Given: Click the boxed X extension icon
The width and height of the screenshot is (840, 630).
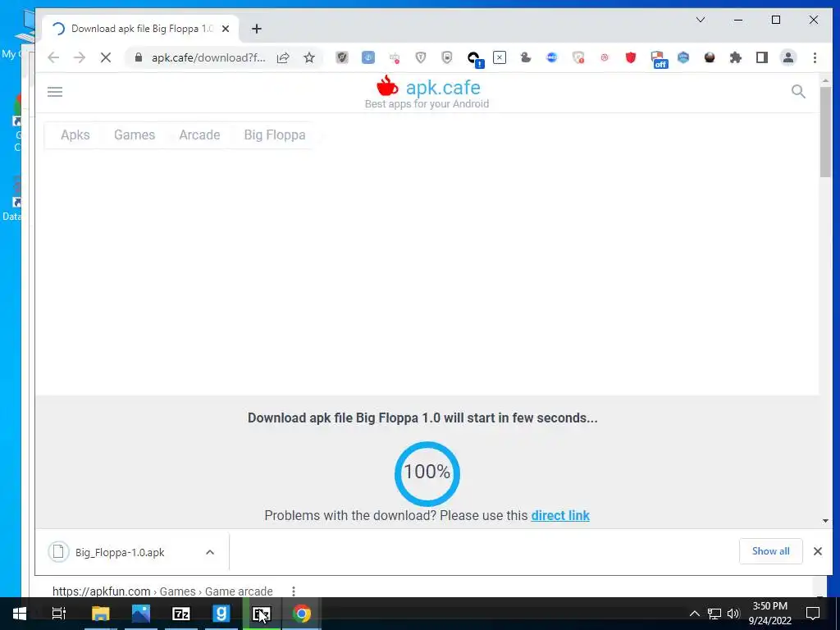Looking at the screenshot, I should tap(500, 57).
